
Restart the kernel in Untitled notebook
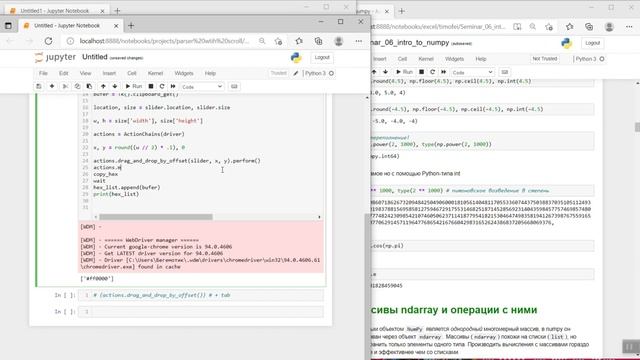(x=162, y=87)
